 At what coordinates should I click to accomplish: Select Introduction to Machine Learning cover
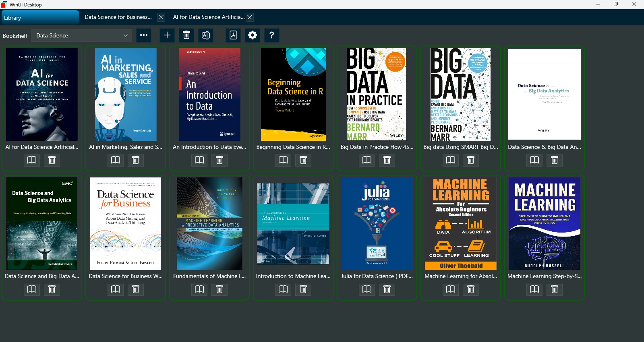(x=293, y=224)
